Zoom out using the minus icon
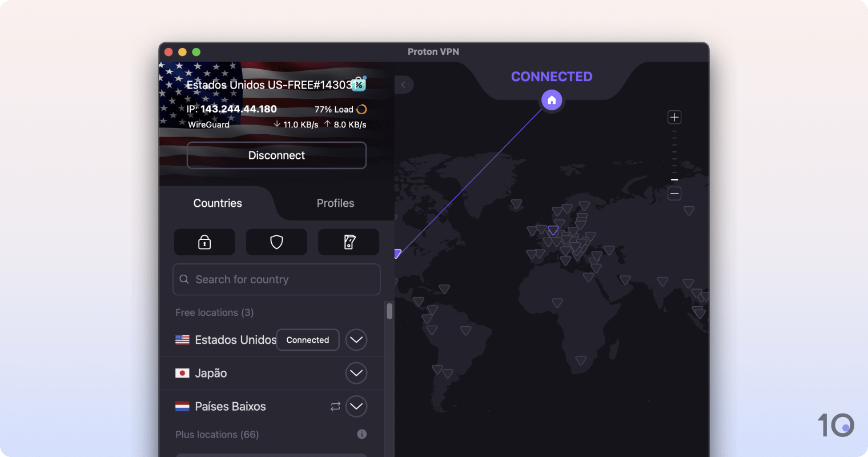Image resolution: width=868 pixels, height=457 pixels. pos(674,193)
